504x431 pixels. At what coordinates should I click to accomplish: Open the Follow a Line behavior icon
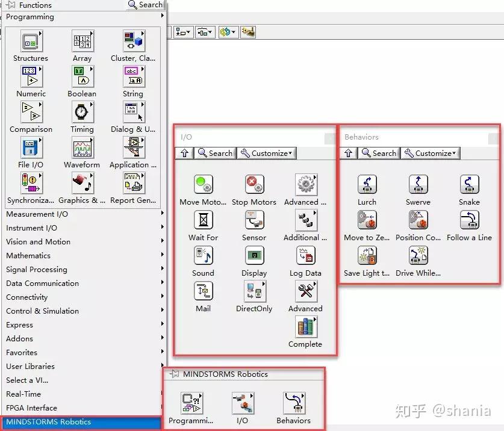click(x=469, y=220)
